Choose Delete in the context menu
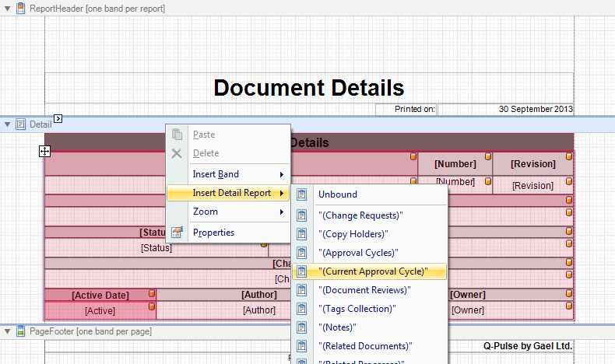 228,153
